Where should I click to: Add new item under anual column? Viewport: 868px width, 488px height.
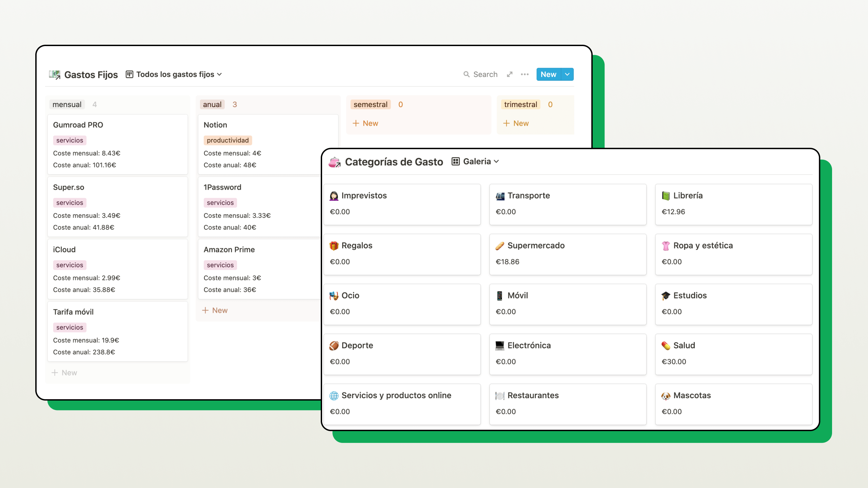coord(215,310)
